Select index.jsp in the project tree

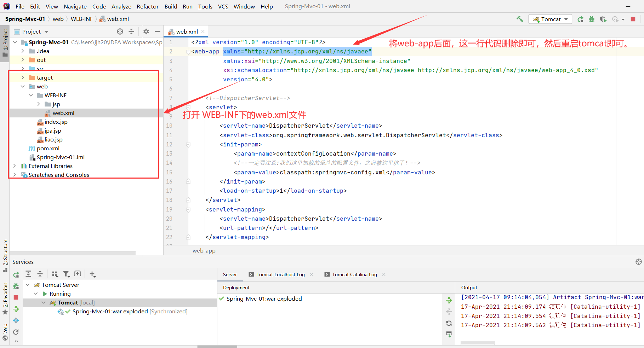click(x=56, y=122)
